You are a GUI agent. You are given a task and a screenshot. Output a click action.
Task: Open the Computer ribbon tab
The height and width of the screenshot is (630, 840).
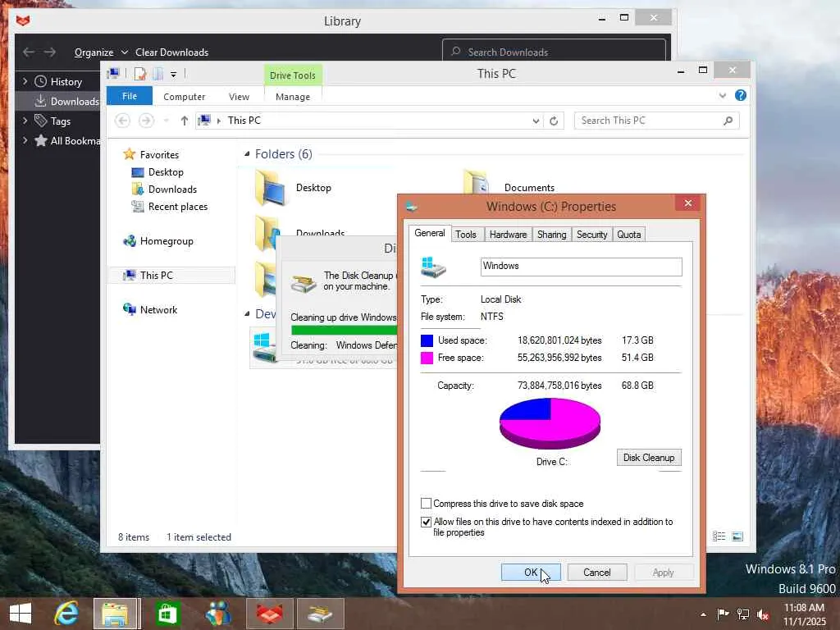185,97
